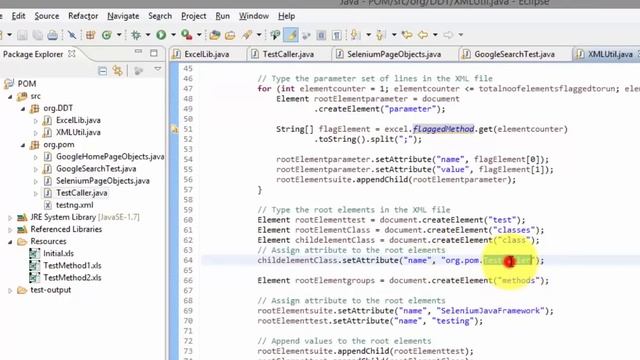
Task: Select GoogleHomePageObjects.java in tree
Action: coord(110,157)
